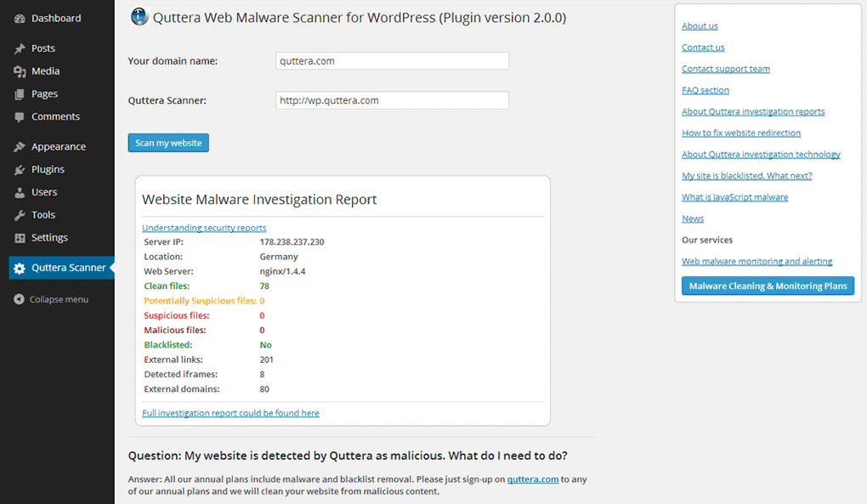Open Plugins using the plug icon
867x504 pixels.
[x=20, y=170]
